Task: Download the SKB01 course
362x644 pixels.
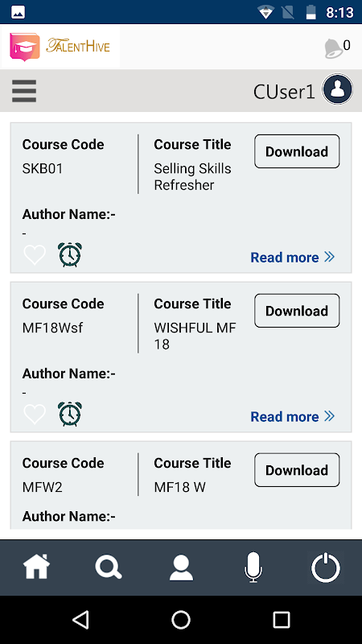Action: tap(297, 151)
